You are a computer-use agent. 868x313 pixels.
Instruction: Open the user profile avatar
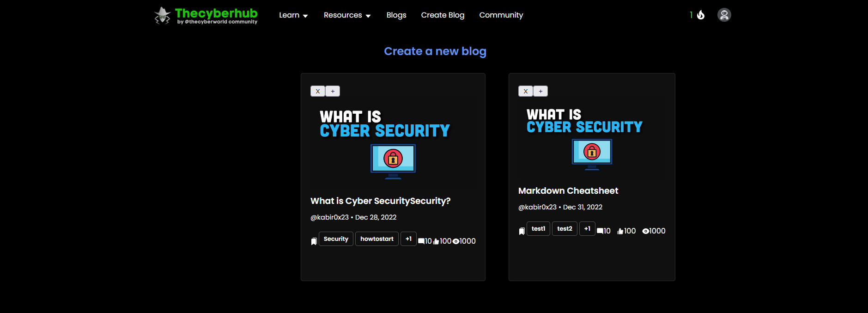(x=724, y=15)
